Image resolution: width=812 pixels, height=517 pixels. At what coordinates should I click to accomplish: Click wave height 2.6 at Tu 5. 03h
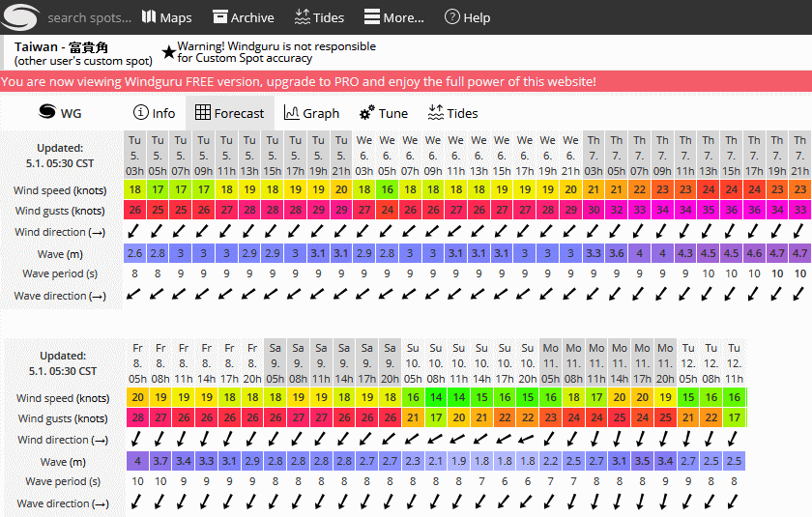point(135,253)
